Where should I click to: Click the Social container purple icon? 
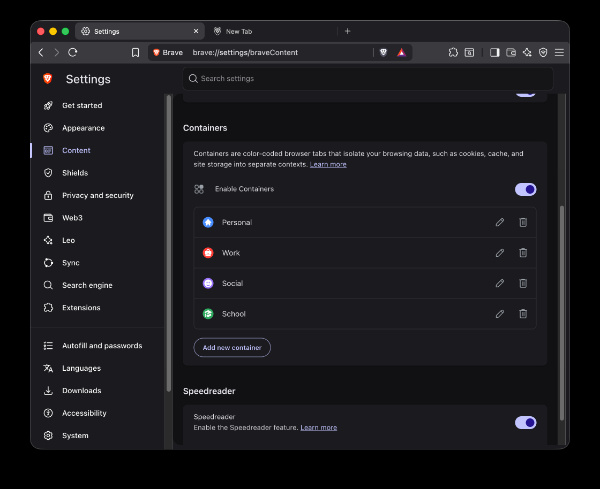(208, 283)
